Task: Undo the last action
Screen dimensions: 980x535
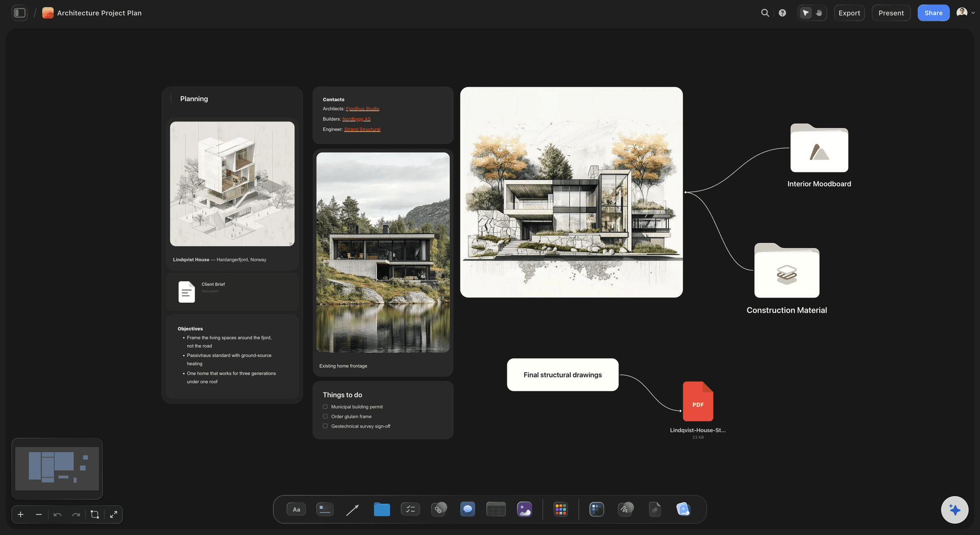Action: pyautogui.click(x=57, y=514)
